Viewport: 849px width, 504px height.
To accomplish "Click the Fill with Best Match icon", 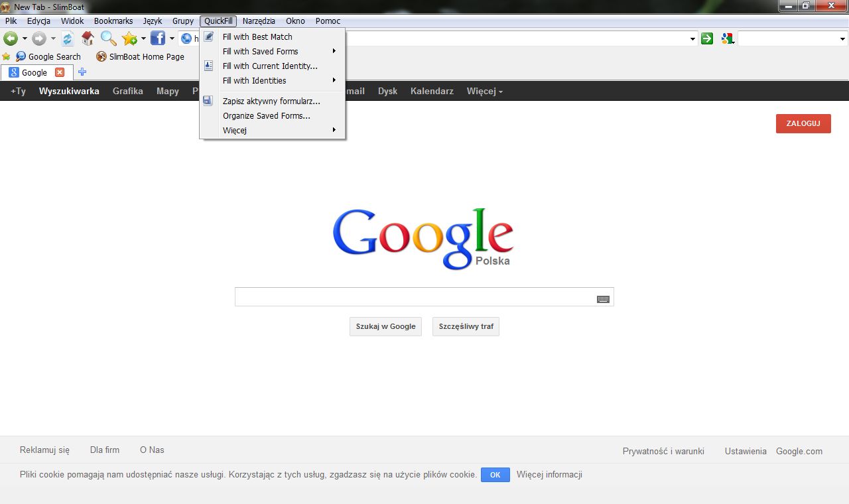I will [209, 36].
